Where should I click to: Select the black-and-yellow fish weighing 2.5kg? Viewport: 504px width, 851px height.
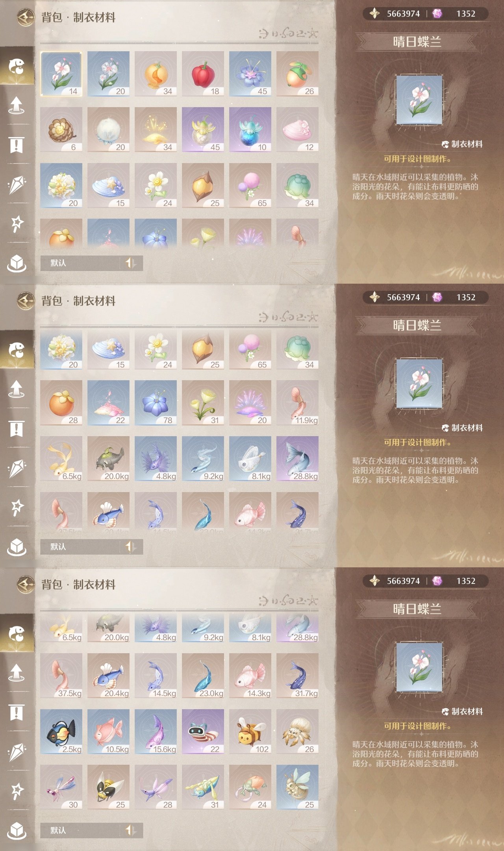coord(61,732)
